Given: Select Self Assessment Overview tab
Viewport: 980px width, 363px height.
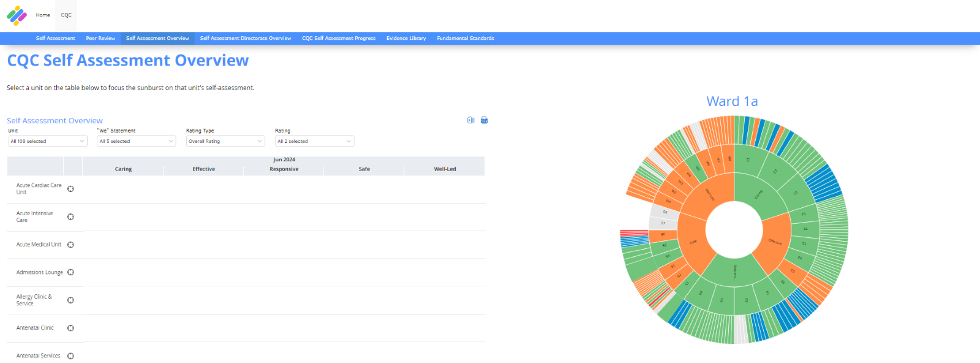Looking at the screenshot, I should (x=157, y=38).
